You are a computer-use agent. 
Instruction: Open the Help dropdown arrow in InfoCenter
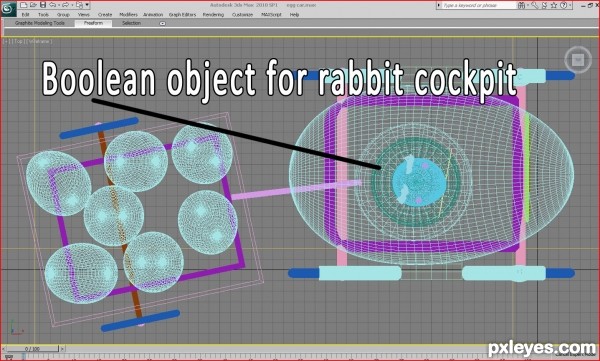tap(570, 5)
